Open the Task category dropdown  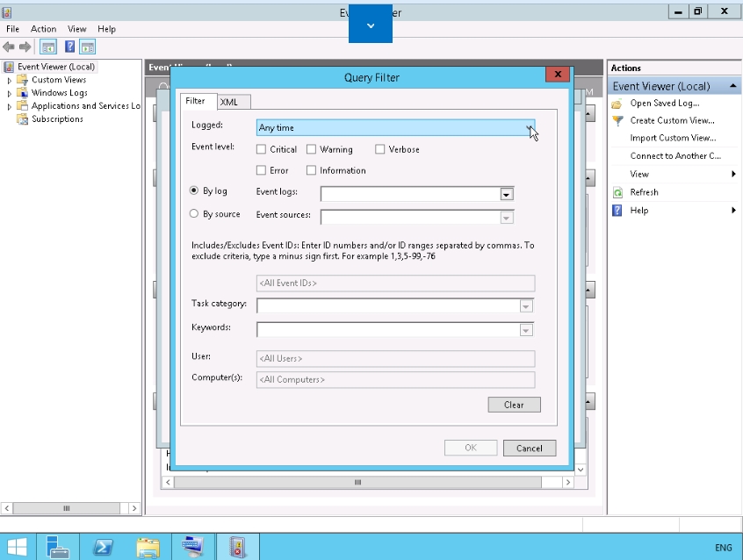526,306
